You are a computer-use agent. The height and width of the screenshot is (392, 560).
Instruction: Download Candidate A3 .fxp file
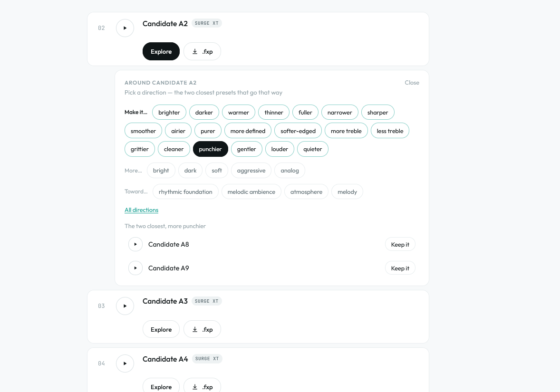point(202,330)
